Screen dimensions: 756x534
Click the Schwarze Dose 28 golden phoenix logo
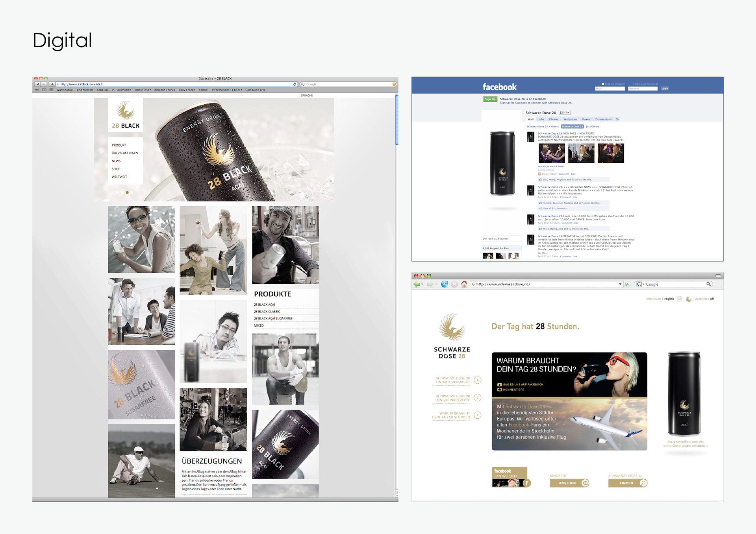[x=452, y=327]
